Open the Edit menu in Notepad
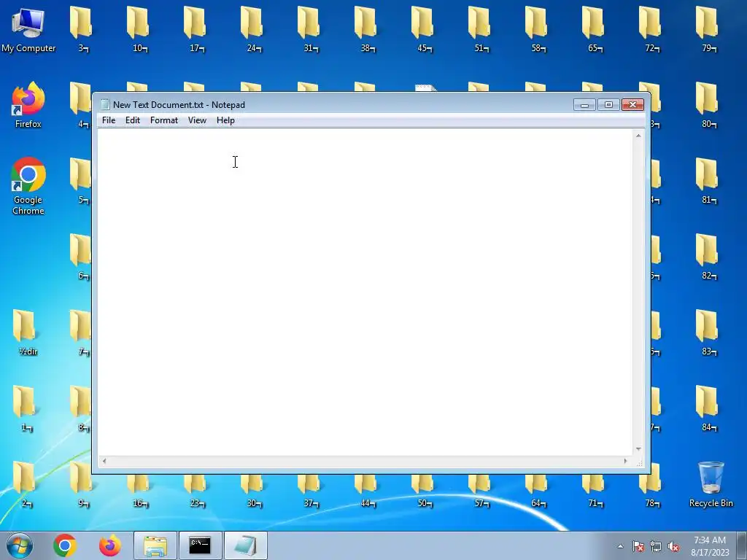Viewport: 747px width, 560px height. (133, 120)
